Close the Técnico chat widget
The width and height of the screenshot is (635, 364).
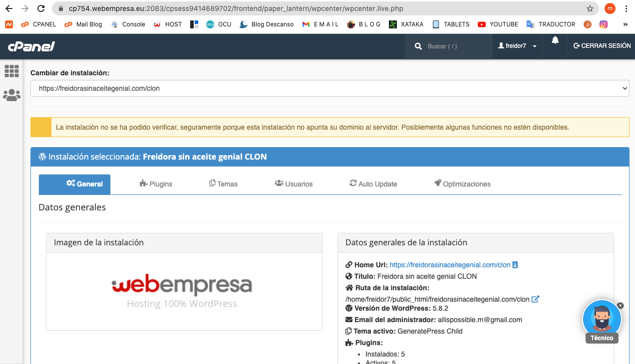click(620, 305)
